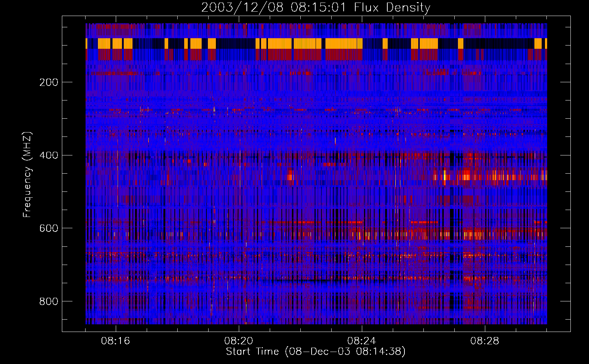
Task: Click the 600 frequency tick label
Action: [x=49, y=228]
